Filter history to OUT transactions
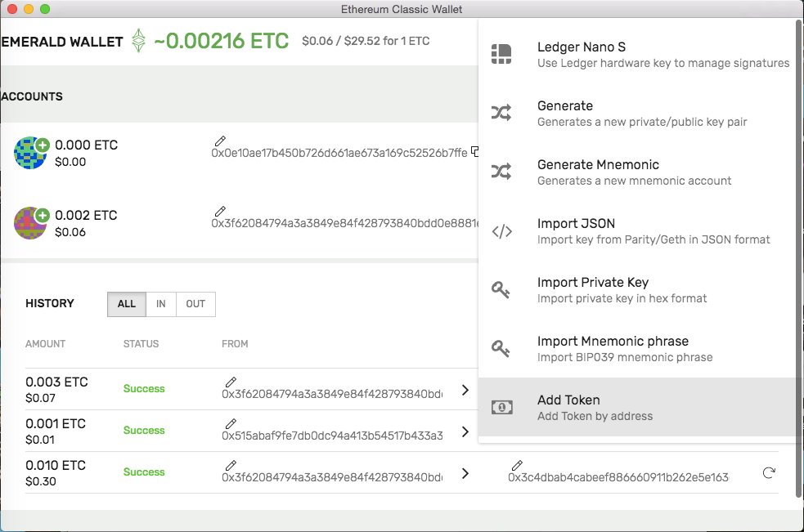804x532 pixels. 195,304
